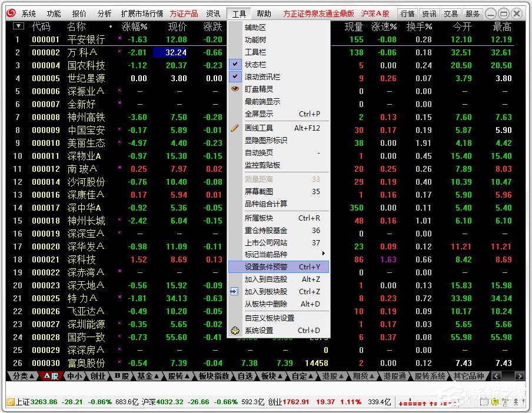This screenshot has width=532, height=413.
Task: Click the magenta mark on the 深圳能源 row
Action: coord(119,323)
